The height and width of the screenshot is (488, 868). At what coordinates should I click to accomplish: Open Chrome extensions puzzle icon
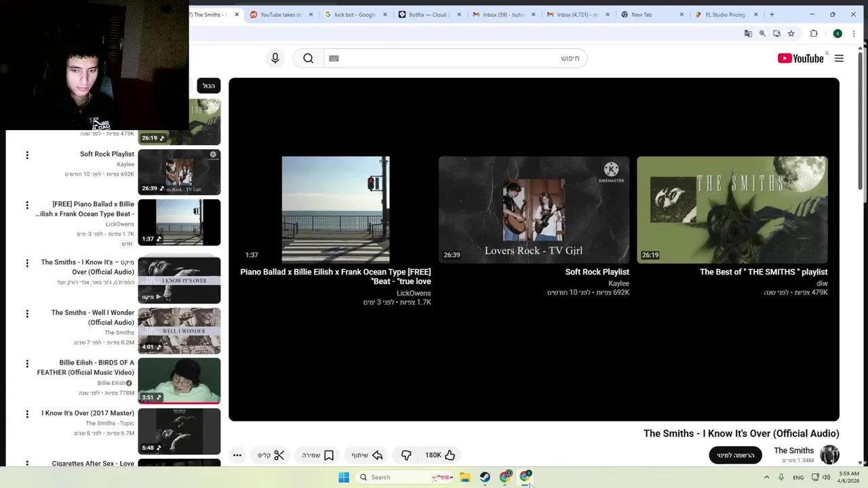pos(814,33)
